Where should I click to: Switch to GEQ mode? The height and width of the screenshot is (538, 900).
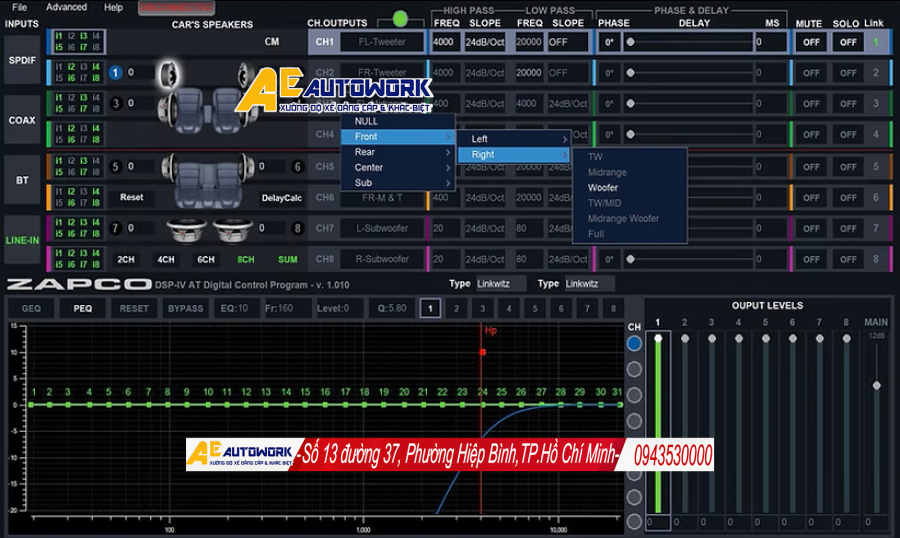31,308
